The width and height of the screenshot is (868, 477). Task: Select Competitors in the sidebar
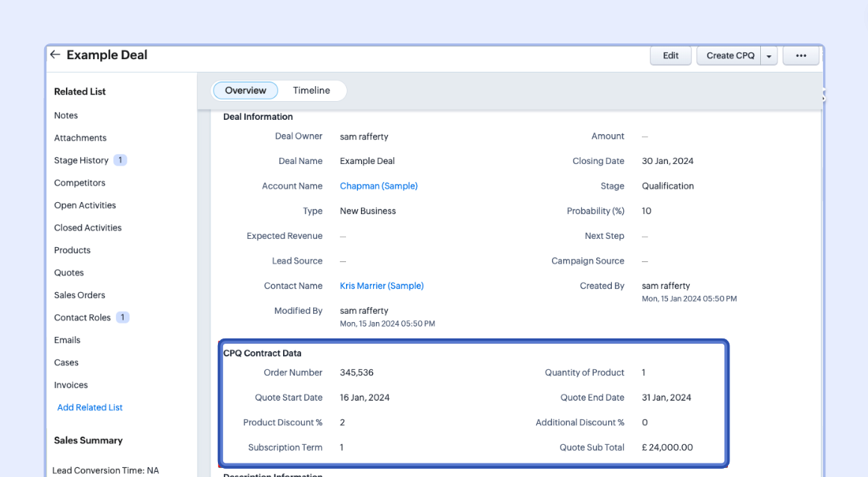(79, 183)
